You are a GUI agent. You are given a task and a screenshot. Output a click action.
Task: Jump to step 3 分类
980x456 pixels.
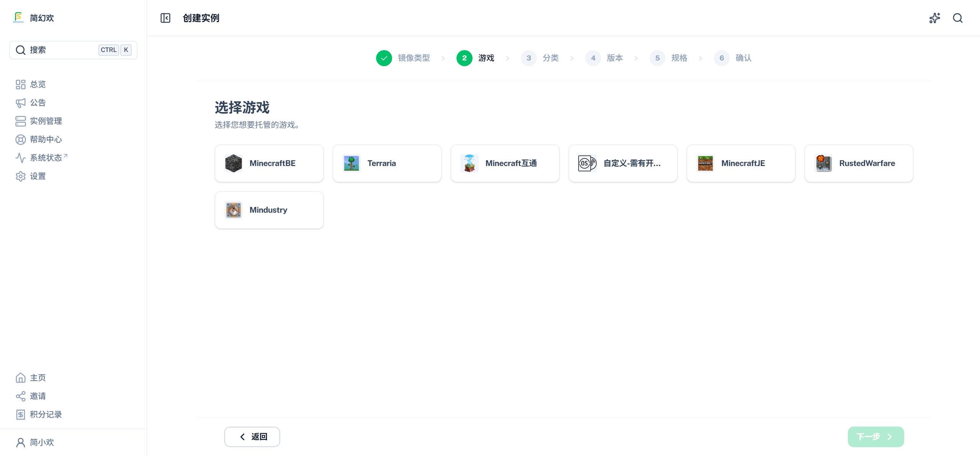pos(540,58)
